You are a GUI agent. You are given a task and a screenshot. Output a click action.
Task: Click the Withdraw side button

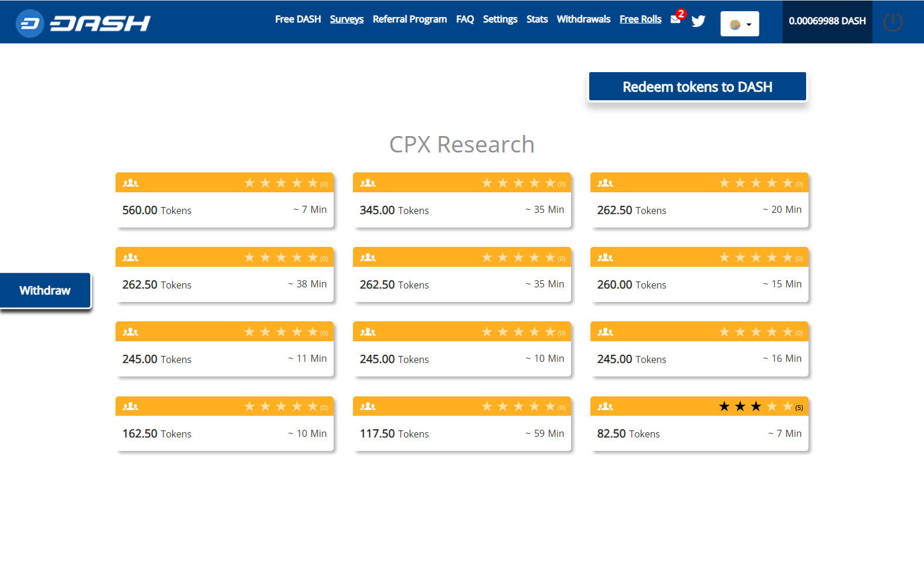point(45,290)
